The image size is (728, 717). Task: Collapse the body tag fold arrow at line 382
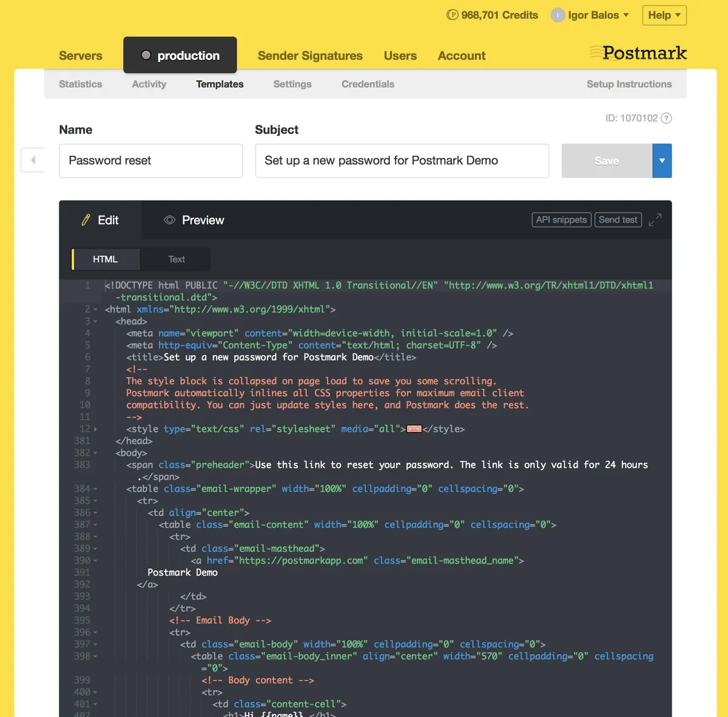(x=95, y=453)
